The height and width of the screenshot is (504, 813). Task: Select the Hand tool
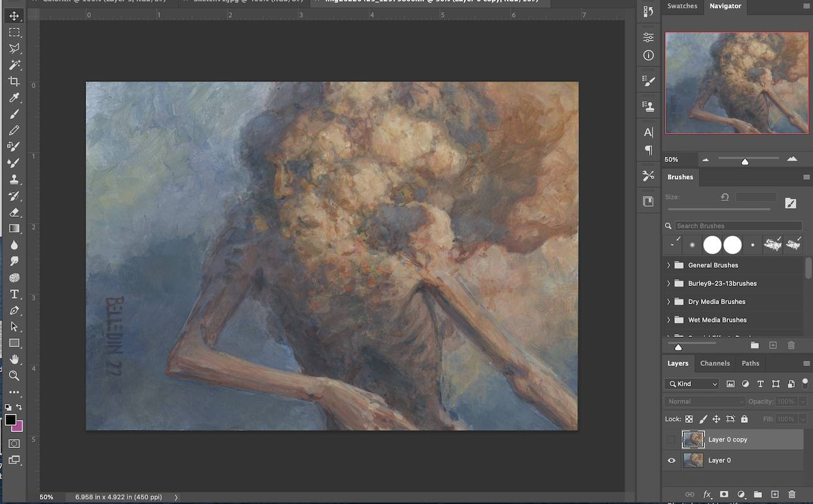[14, 360]
